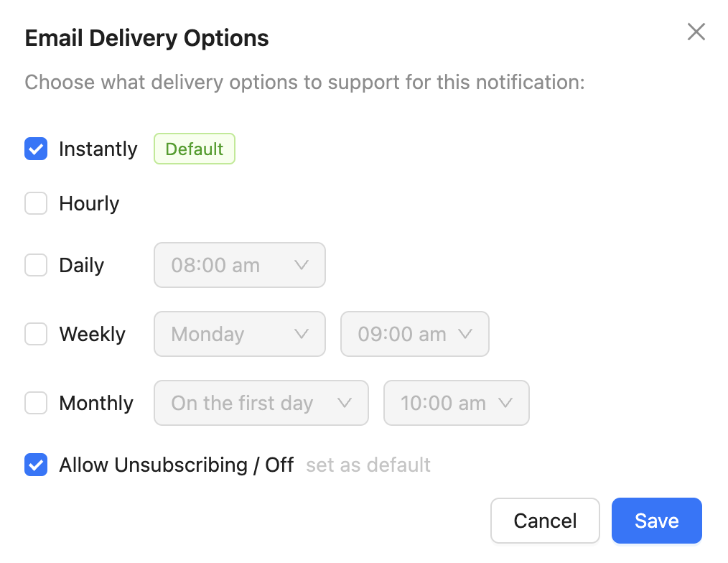The width and height of the screenshot is (728, 563).
Task: Check the Daily delivery option
Action: (36, 265)
